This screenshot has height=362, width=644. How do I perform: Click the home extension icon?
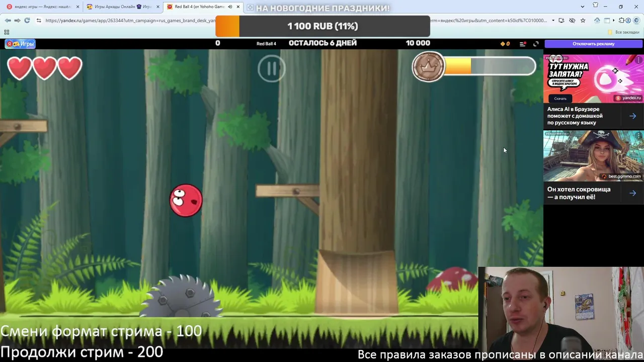click(597, 20)
